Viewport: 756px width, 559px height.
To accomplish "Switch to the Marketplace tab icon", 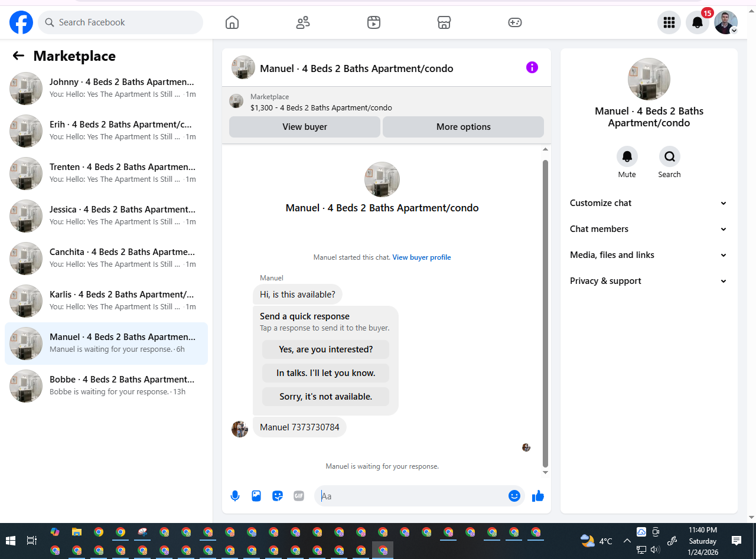I will coord(444,22).
